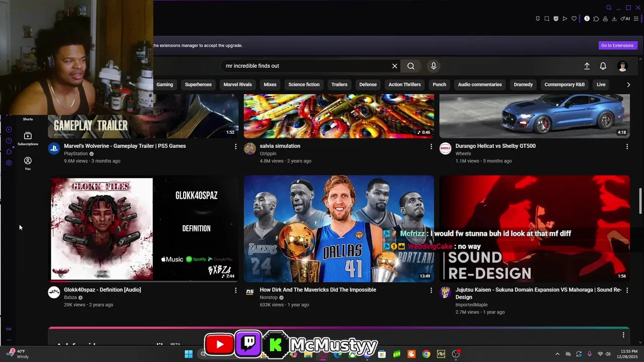Click the snapshot capture icon in the toolbar
644x362 pixels.
[547, 19]
